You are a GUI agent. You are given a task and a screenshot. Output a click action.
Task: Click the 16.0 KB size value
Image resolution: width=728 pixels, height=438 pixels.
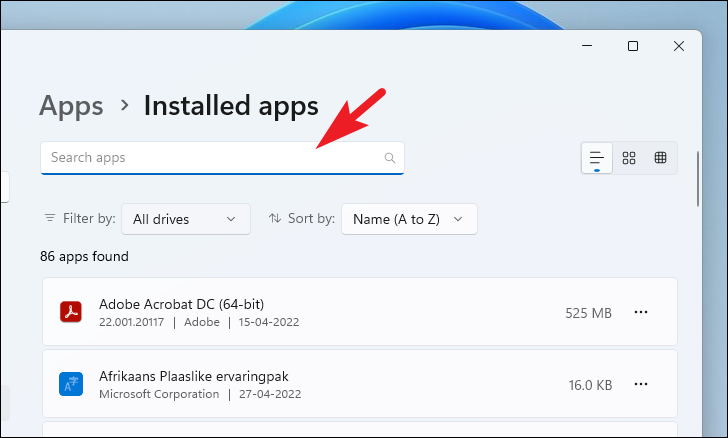click(591, 385)
